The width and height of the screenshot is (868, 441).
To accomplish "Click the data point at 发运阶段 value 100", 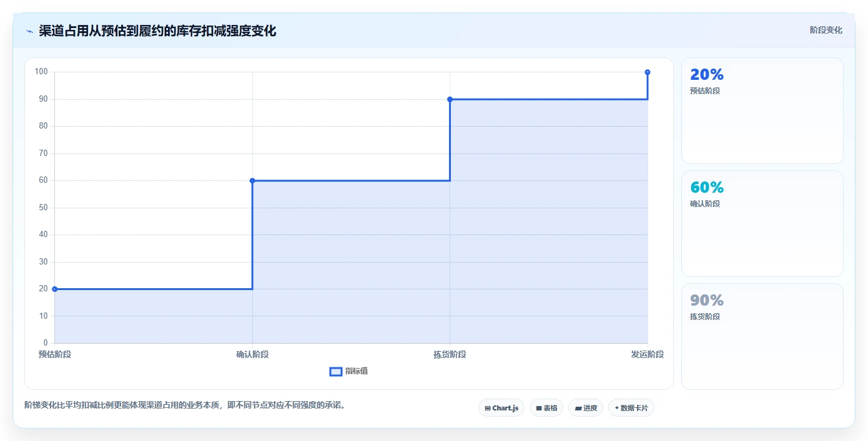I will (x=648, y=72).
